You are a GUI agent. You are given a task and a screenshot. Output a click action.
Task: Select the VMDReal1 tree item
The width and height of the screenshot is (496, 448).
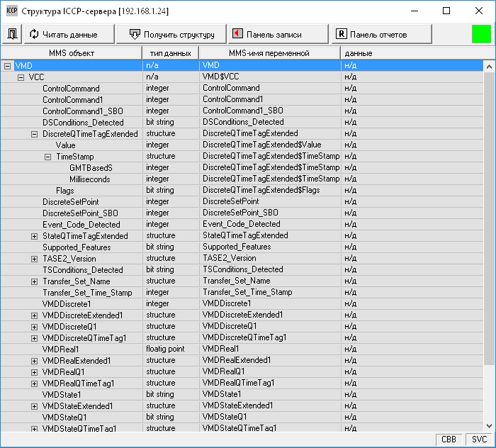60,349
